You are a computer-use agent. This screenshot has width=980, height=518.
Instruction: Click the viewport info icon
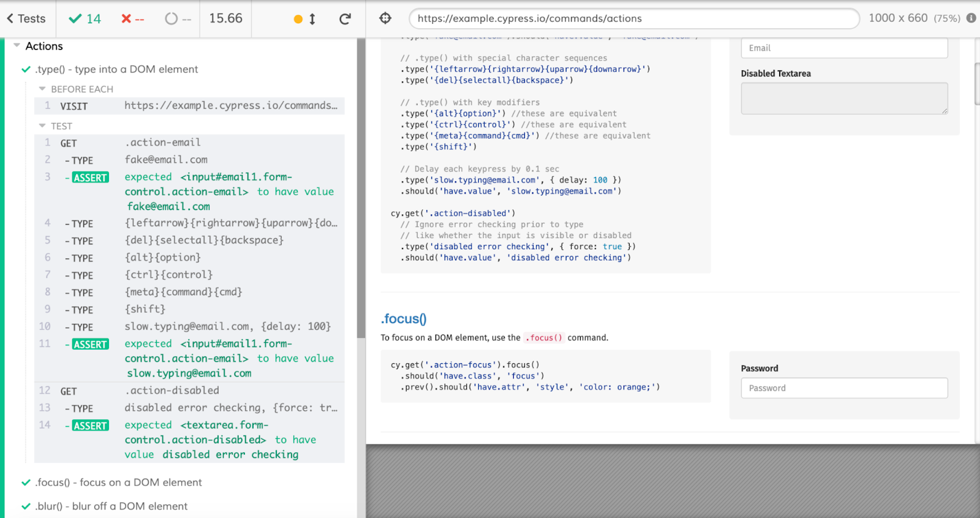pos(971,18)
